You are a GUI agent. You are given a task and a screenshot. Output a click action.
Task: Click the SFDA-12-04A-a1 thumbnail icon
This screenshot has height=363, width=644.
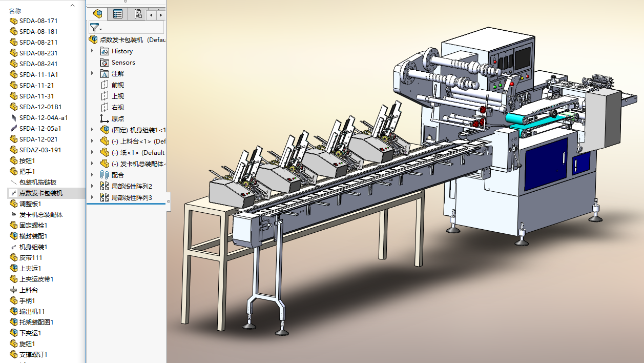click(x=13, y=118)
